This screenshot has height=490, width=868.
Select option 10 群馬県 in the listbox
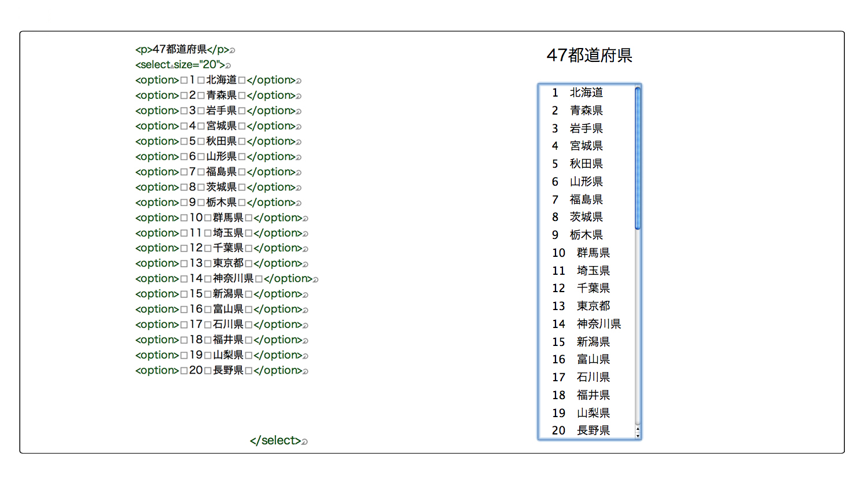[586, 253]
